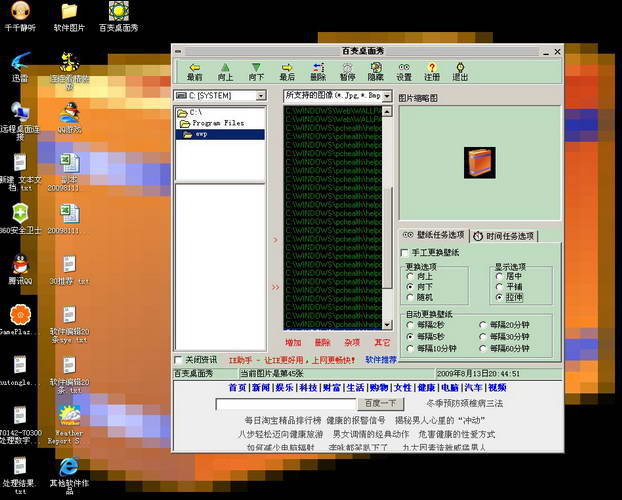Screen dimensions: 622x500
Task: Open the 科技 link in the news bar
Action: (x=308, y=388)
